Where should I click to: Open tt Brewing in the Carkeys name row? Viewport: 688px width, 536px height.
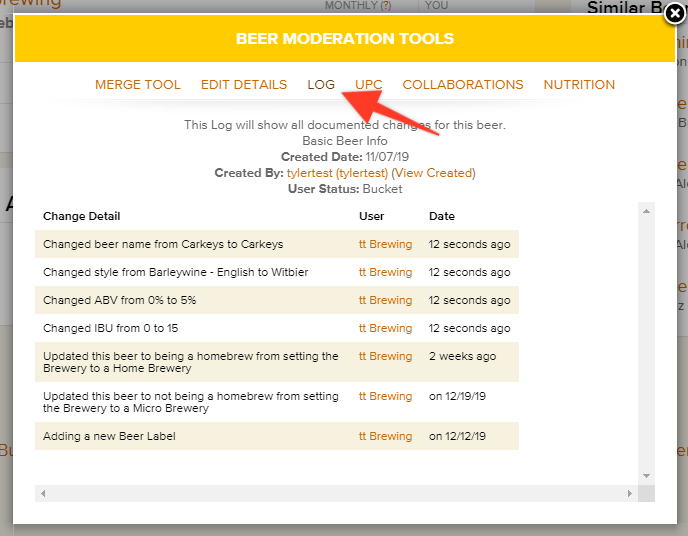[385, 244]
